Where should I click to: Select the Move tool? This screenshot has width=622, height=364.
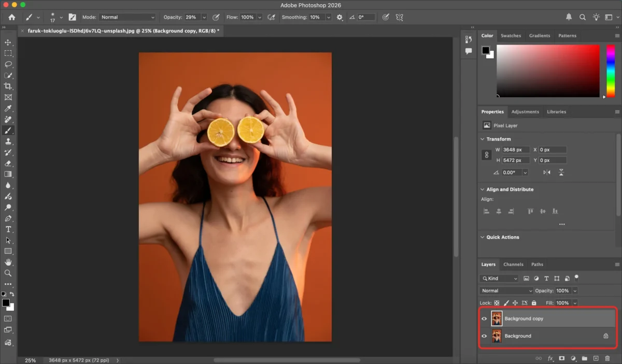click(7, 42)
